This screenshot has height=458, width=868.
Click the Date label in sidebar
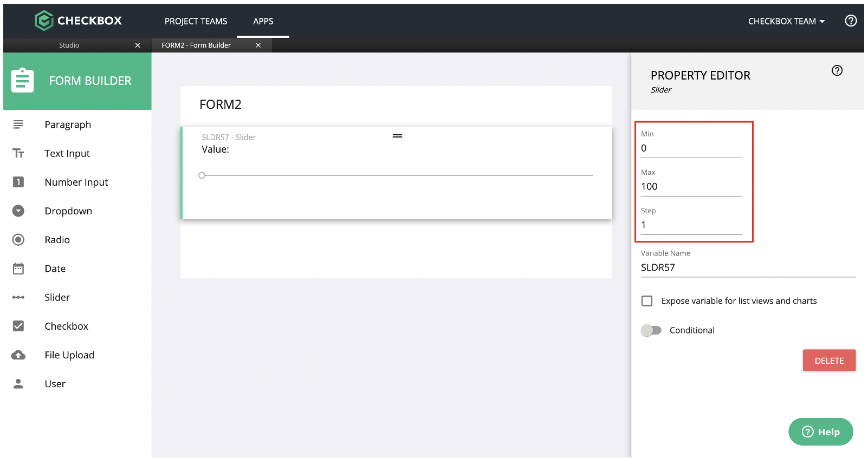click(55, 269)
